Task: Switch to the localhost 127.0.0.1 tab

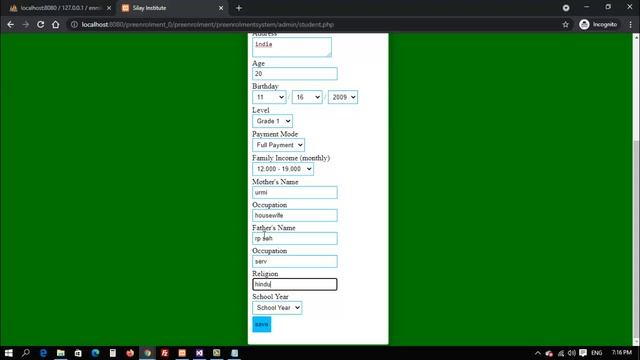Action: click(x=60, y=8)
